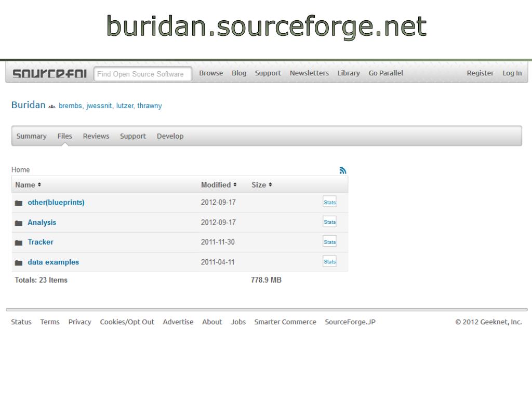
Task: Click the folder icon beside data examples
Action: pos(19,262)
